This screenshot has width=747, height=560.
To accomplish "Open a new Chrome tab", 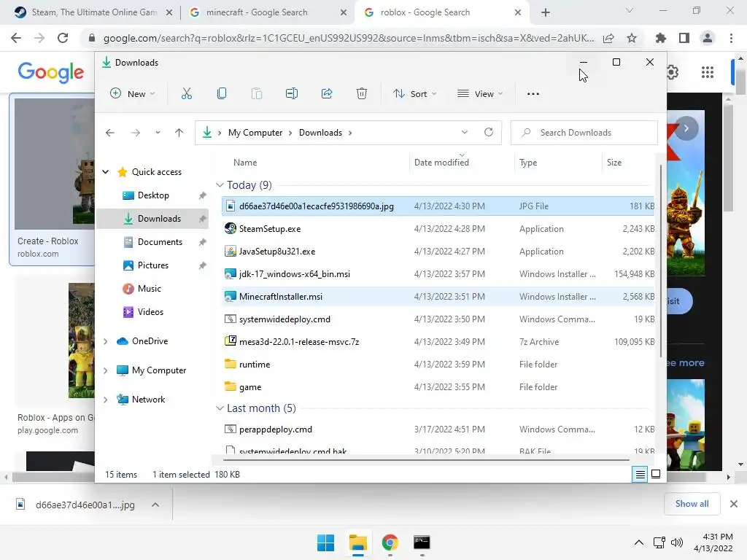I will pyautogui.click(x=546, y=12).
